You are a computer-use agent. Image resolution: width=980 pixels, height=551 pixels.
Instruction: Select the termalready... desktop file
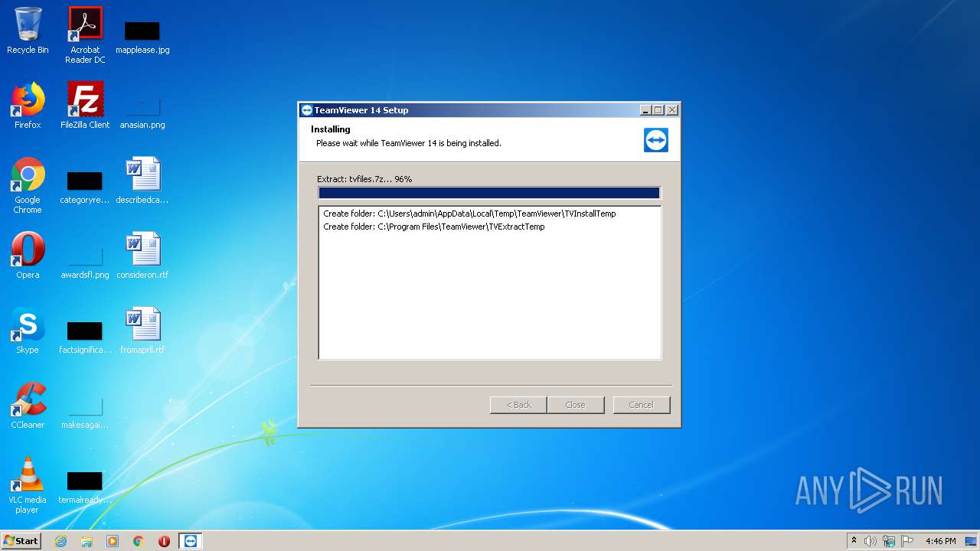point(85,487)
